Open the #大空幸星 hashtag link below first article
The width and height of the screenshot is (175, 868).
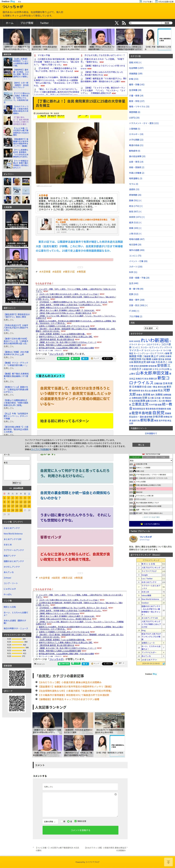click(45, 272)
